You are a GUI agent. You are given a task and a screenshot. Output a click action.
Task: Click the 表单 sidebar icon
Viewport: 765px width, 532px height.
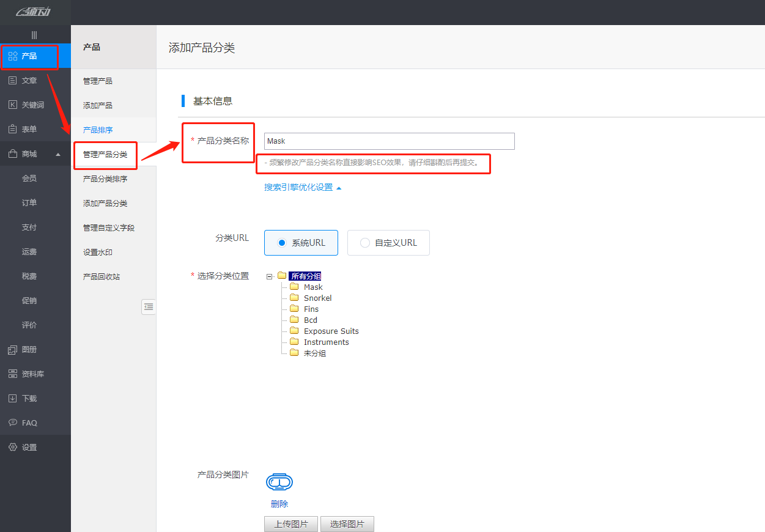[29, 129]
